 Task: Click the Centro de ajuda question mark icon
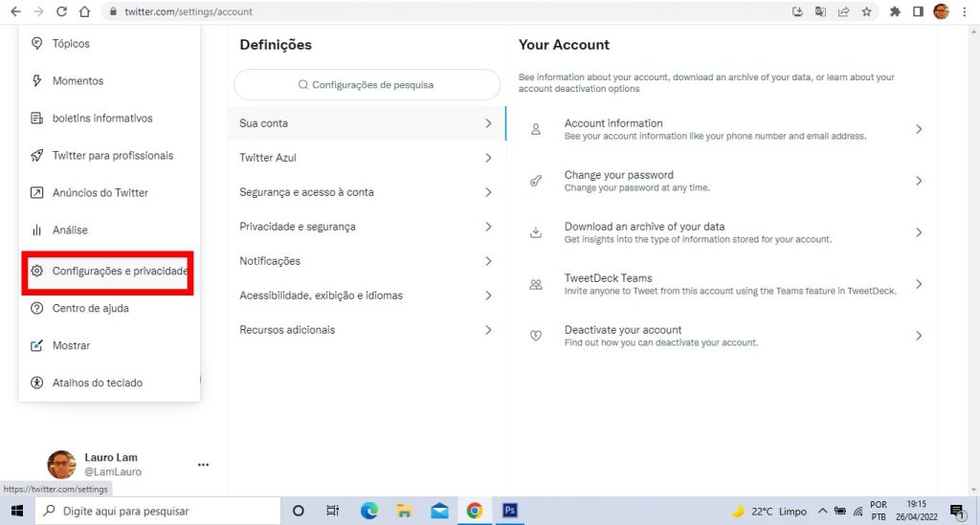(37, 308)
